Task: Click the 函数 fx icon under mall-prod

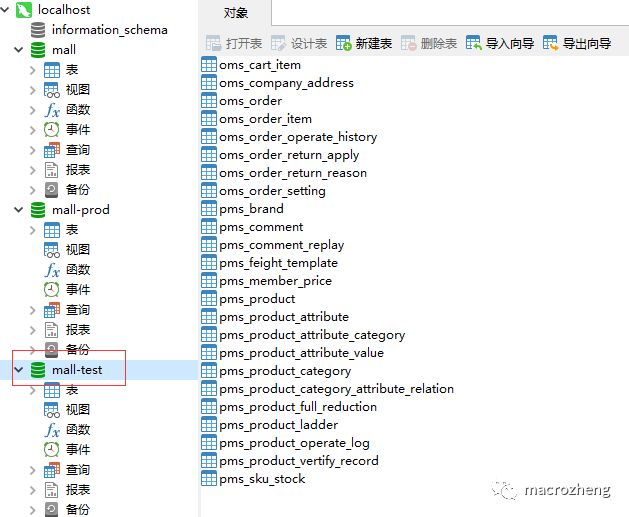Action: pos(52,270)
